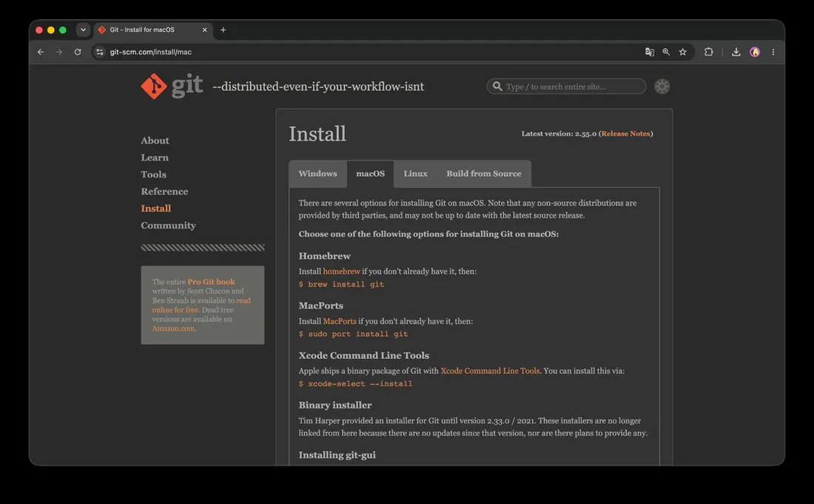Viewport: 814px width, 504px height.
Task: Click the Xcode Command Line Tools heading
Action: coord(364,355)
